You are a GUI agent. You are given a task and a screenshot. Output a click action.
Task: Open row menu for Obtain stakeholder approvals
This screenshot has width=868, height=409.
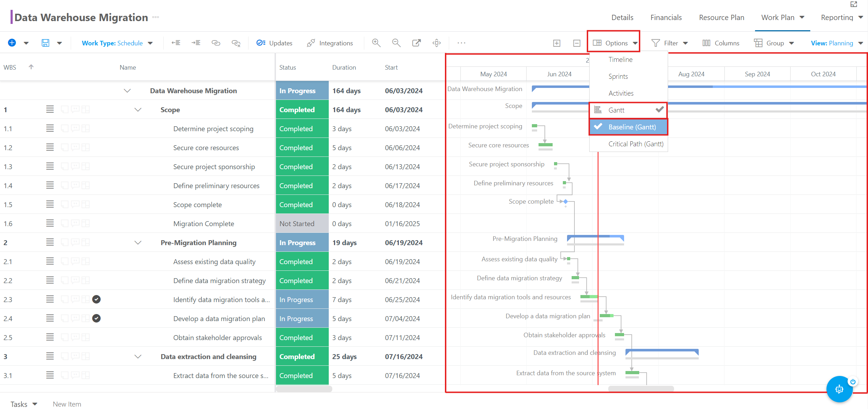click(x=50, y=337)
